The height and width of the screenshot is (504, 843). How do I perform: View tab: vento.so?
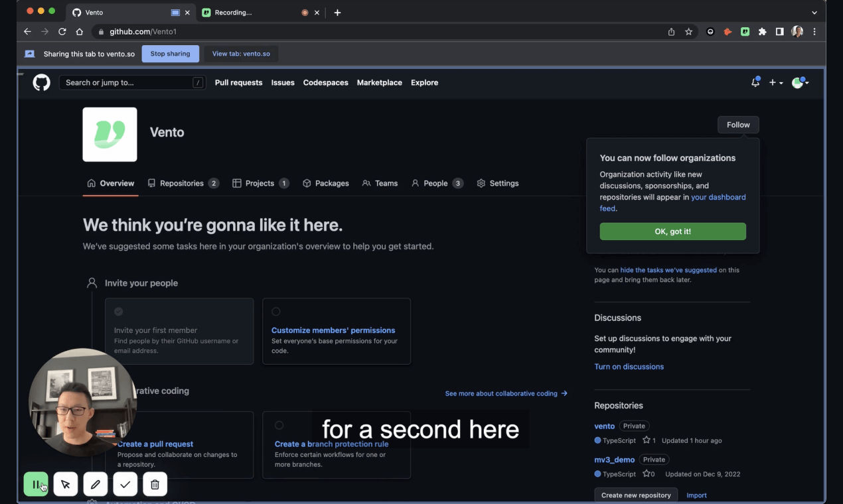tap(241, 54)
